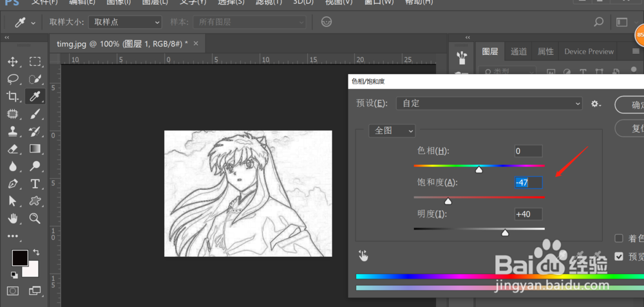Select the Crop tool
644x307 pixels.
click(13, 97)
